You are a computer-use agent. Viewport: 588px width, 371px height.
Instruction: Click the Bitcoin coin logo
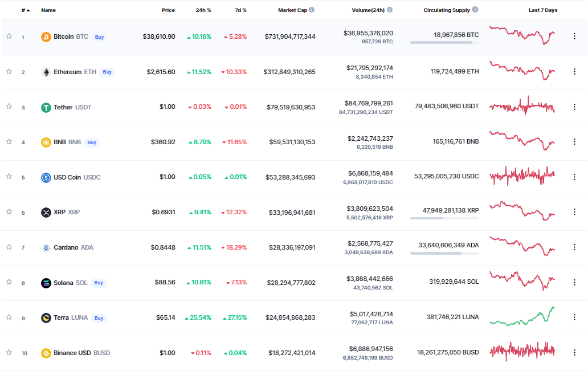[46, 37]
